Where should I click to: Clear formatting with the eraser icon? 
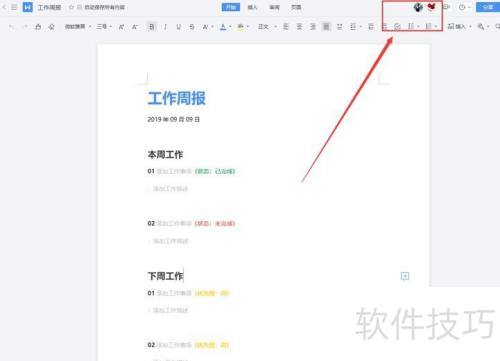(51, 27)
